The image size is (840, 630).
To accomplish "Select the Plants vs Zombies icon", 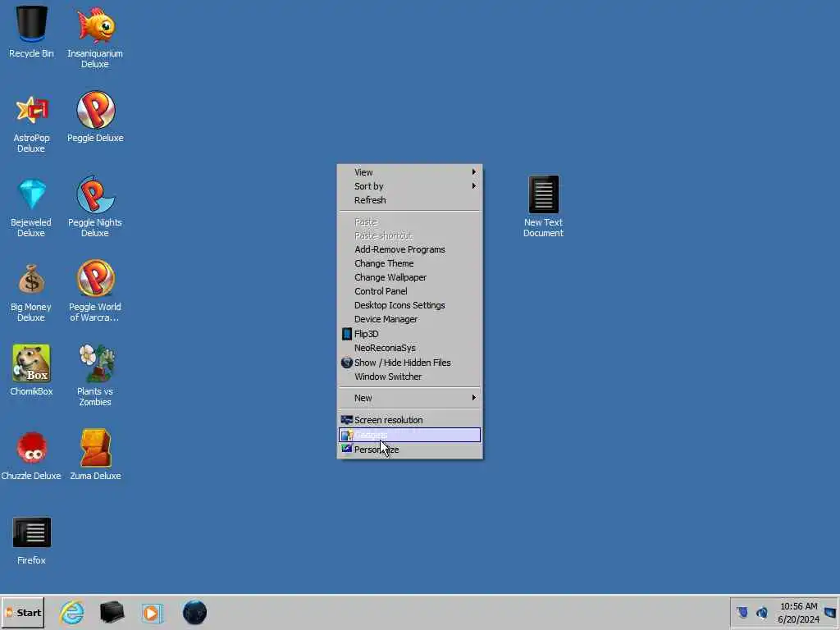I will (95, 375).
